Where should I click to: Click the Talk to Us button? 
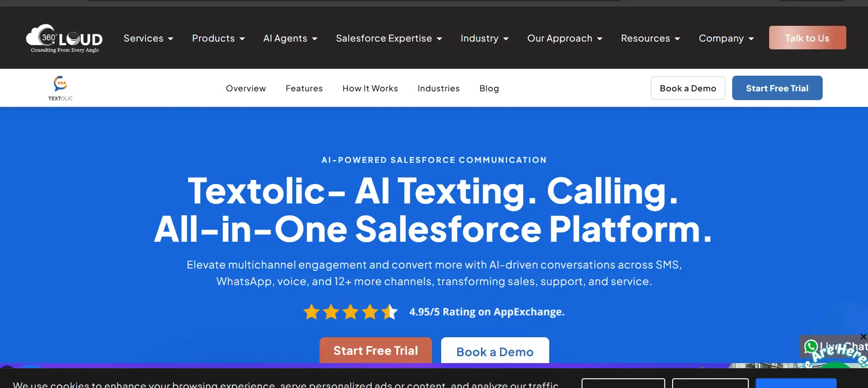click(807, 38)
